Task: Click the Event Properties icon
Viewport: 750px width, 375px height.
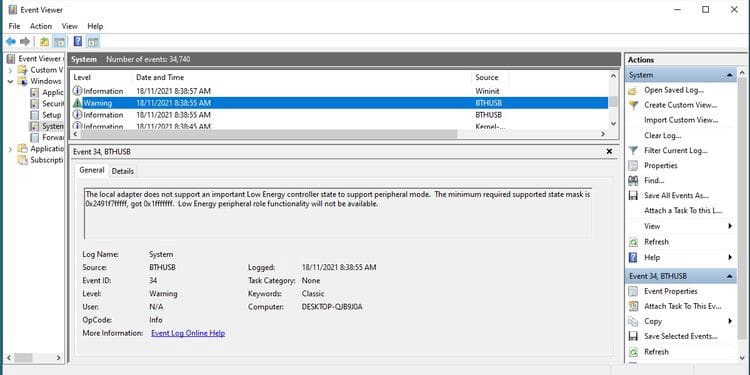Action: (x=633, y=291)
